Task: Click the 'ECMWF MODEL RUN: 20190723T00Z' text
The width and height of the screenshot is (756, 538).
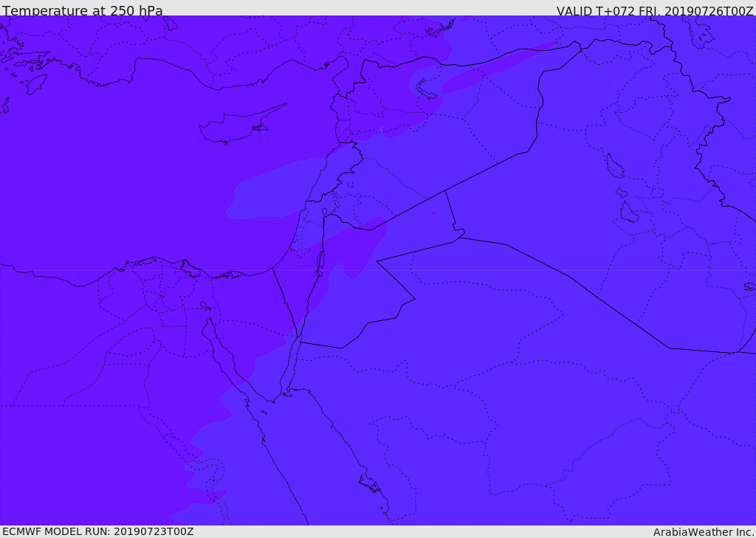Action: click(x=98, y=531)
